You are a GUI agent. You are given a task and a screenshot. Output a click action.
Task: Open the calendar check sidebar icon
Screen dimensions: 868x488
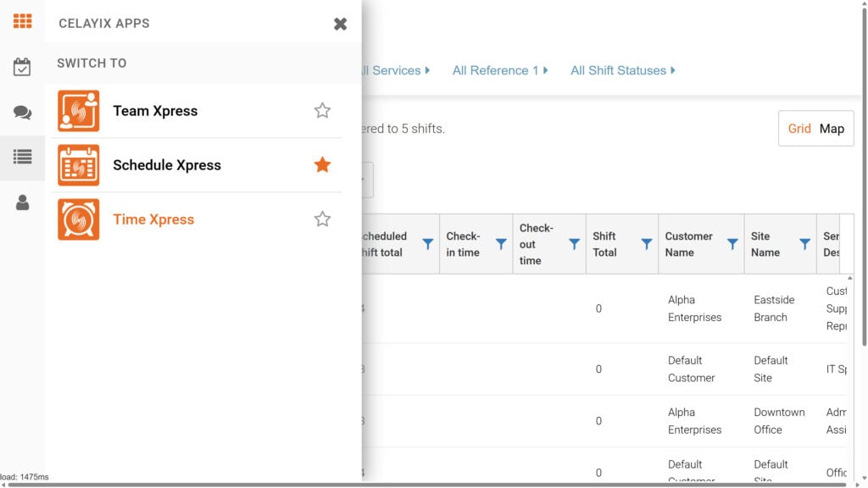pos(22,67)
